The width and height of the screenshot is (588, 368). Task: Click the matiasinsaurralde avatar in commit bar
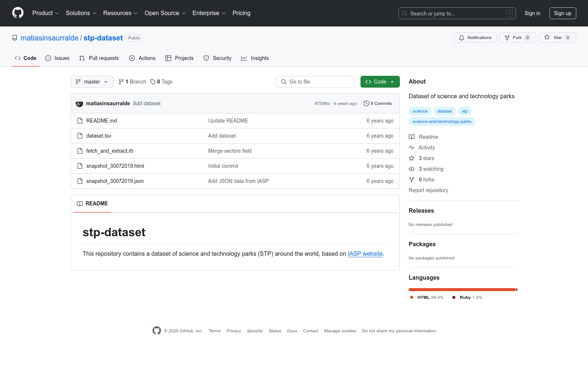[x=79, y=103]
